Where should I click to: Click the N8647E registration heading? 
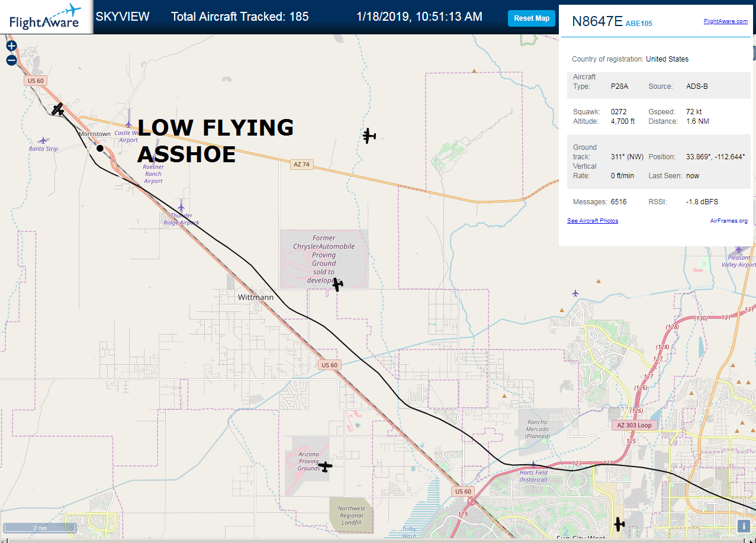pyautogui.click(x=597, y=21)
